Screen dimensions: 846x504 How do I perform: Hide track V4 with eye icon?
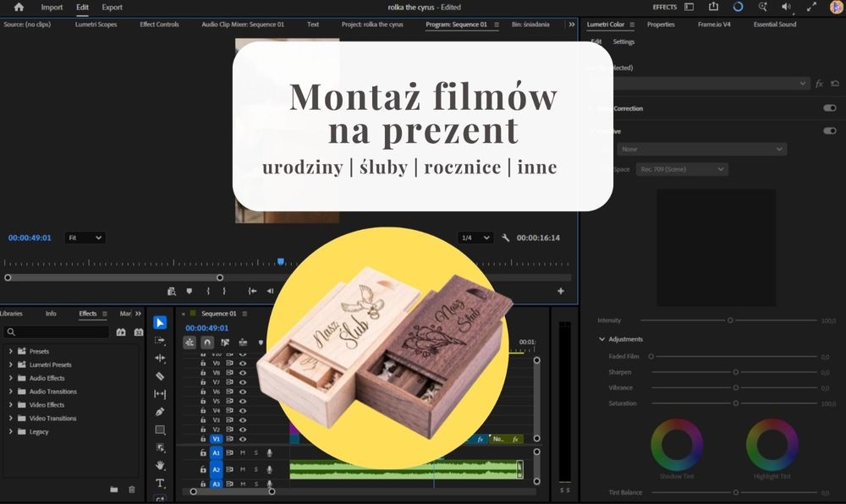click(x=243, y=411)
